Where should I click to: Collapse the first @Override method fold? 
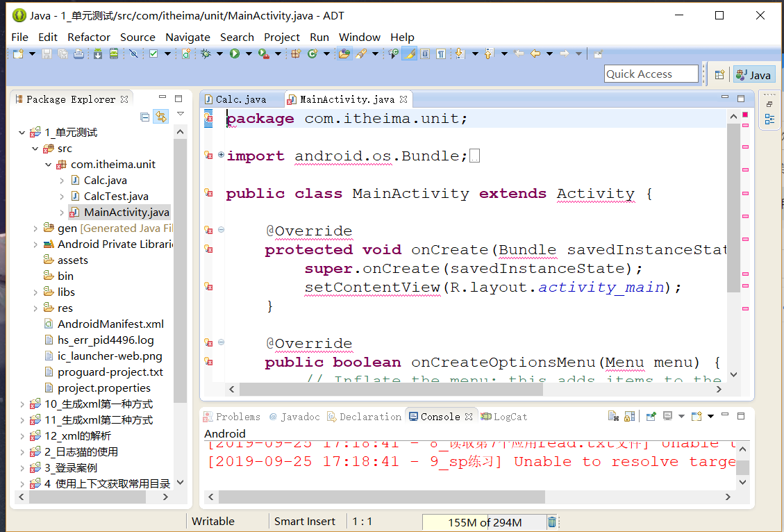pos(221,230)
